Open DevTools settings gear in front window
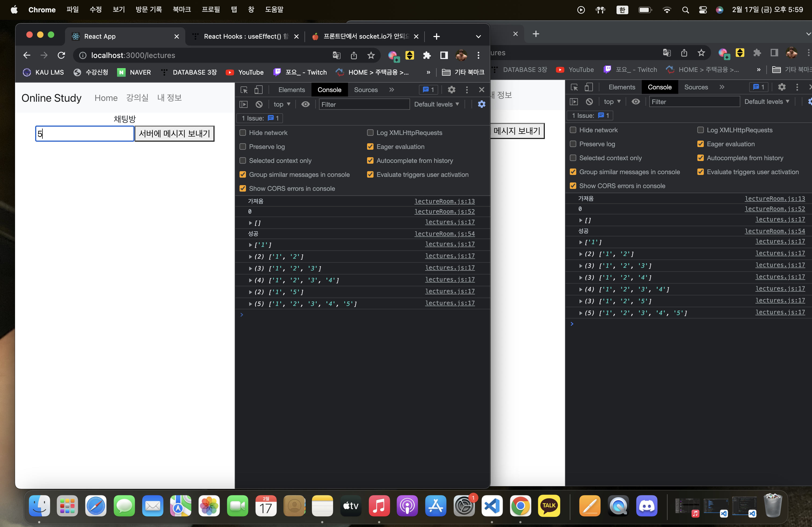 (451, 90)
